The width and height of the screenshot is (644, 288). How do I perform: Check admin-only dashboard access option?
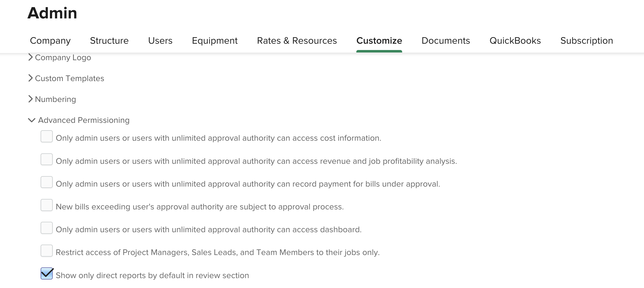click(47, 228)
